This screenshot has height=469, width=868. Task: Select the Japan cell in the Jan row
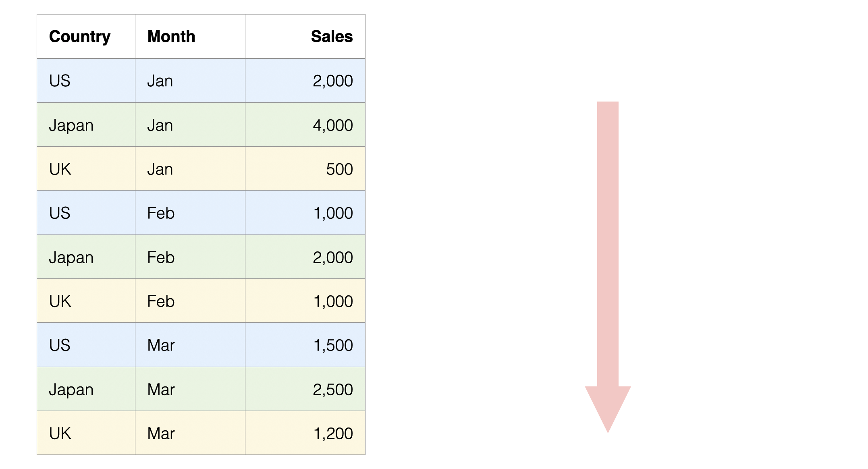pos(71,125)
